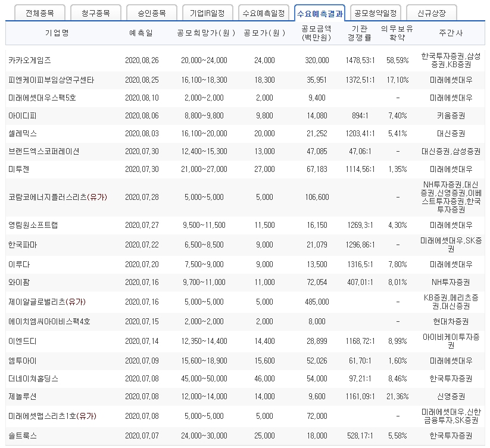Click competition ratio 528.17:1

[360, 436]
